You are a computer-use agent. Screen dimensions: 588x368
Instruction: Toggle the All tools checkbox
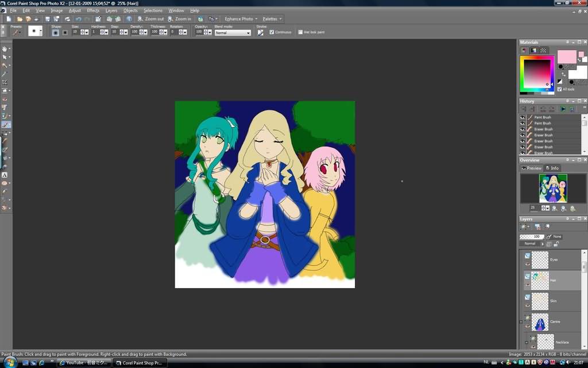(559, 89)
